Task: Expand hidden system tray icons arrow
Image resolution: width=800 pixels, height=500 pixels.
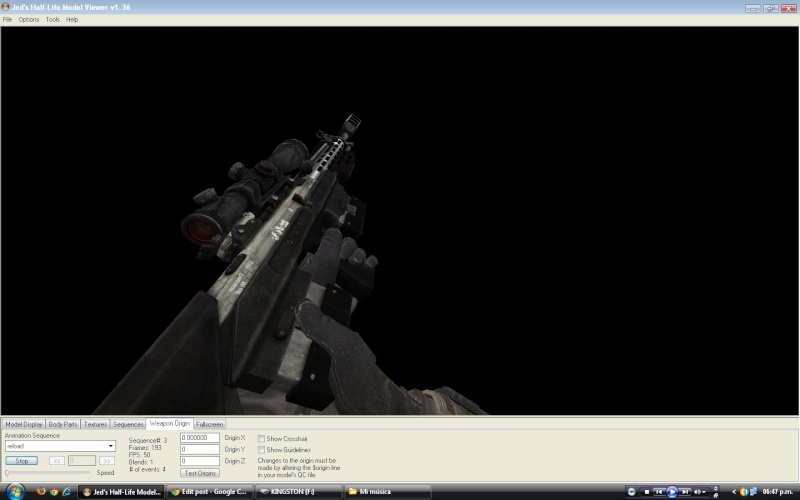Action: pos(734,492)
